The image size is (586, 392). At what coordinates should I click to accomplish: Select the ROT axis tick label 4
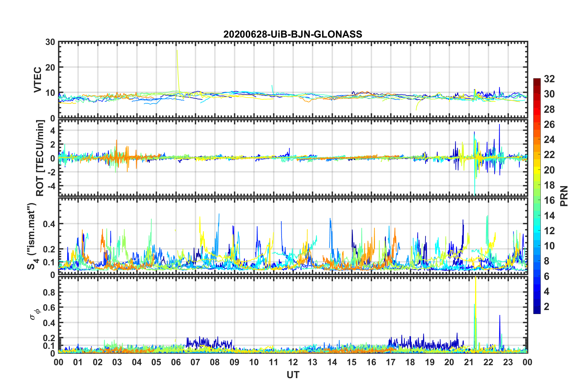pyautogui.click(x=53, y=131)
